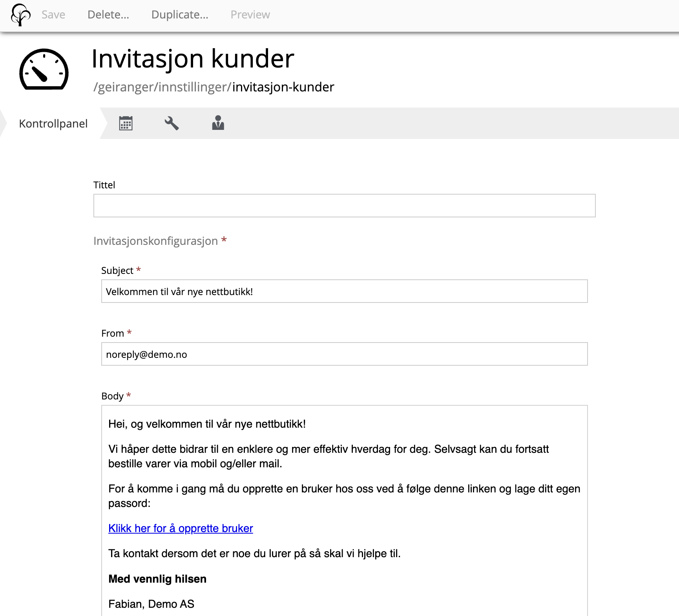Screen dimensions: 679x616
Task: Click Duplicate... in the toolbar
Action: click(180, 15)
